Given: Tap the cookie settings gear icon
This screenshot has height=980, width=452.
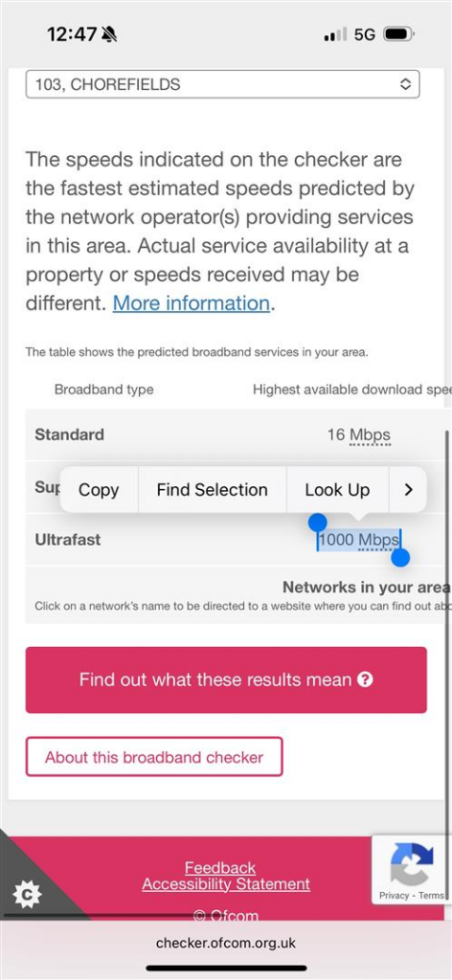Looking at the screenshot, I should [x=26, y=895].
